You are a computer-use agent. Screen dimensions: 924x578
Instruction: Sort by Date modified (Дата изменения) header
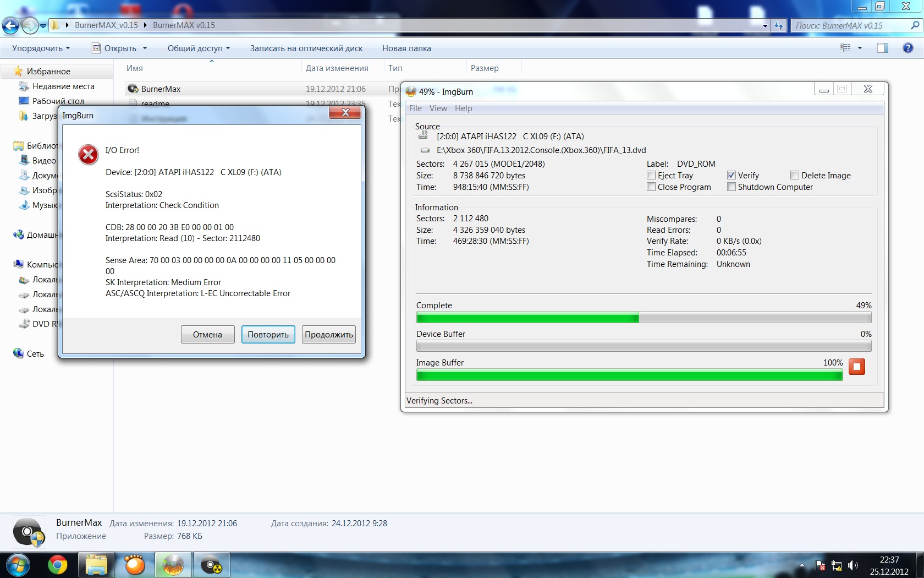pyautogui.click(x=342, y=68)
